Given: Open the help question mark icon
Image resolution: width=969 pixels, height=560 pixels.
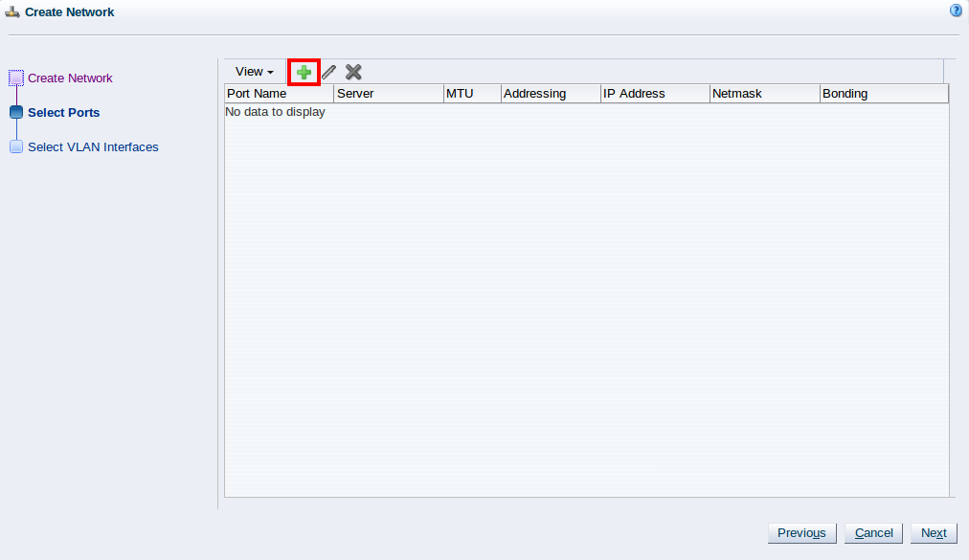Looking at the screenshot, I should tap(956, 11).
